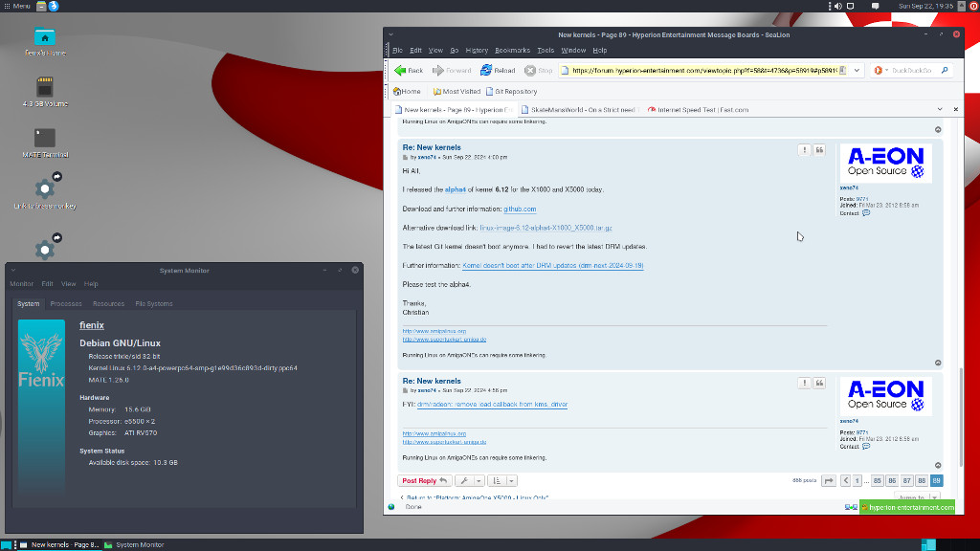Image resolution: width=980 pixels, height=551 pixels.
Task: Click the jump-to-page arrow icon beside pagination
Action: [x=828, y=480]
